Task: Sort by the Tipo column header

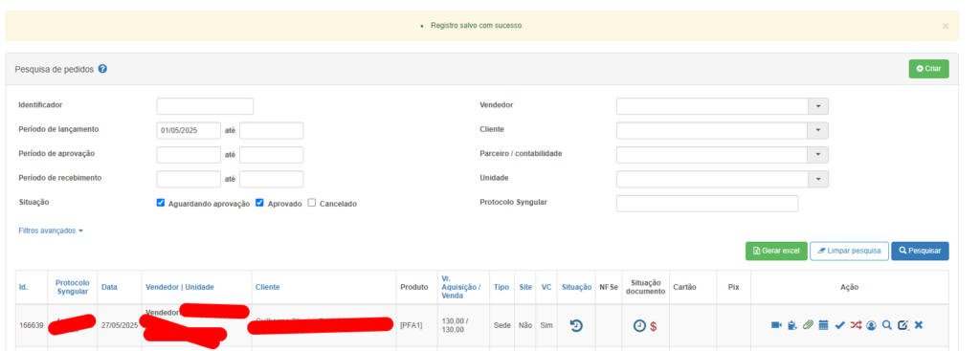Action: tap(501, 287)
